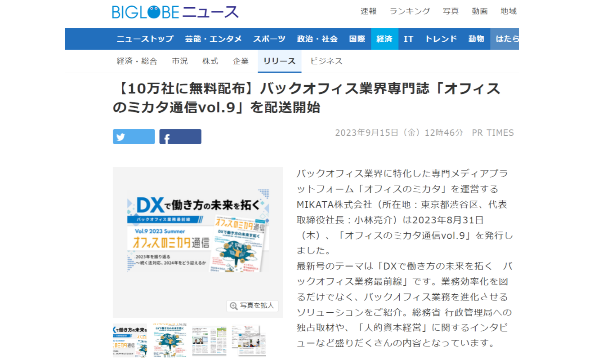This screenshot has width=607, height=364.
Task: Select 国際 in navigation bar
Action: coord(357,39)
